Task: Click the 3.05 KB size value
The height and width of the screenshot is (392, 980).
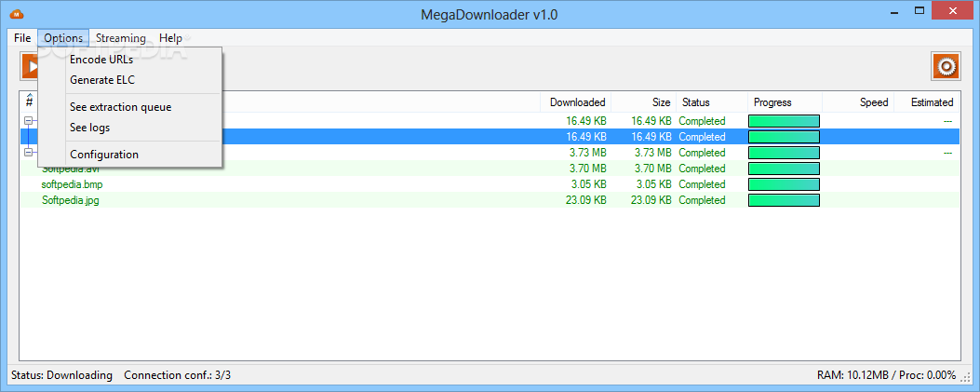Action: (x=653, y=184)
